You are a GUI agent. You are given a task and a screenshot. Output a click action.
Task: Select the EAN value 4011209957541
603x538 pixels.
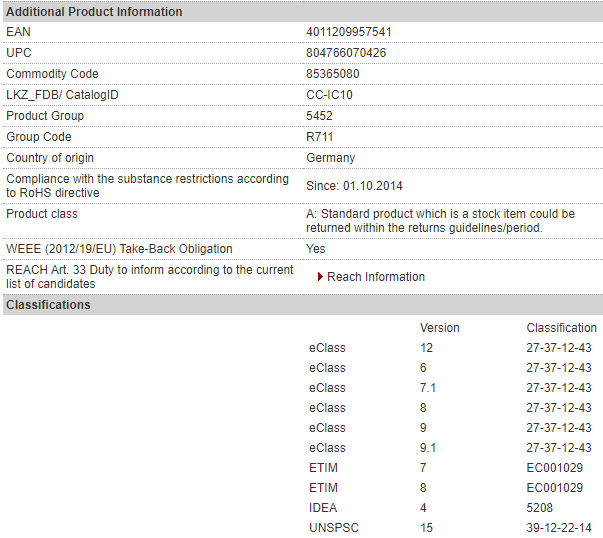tap(348, 32)
